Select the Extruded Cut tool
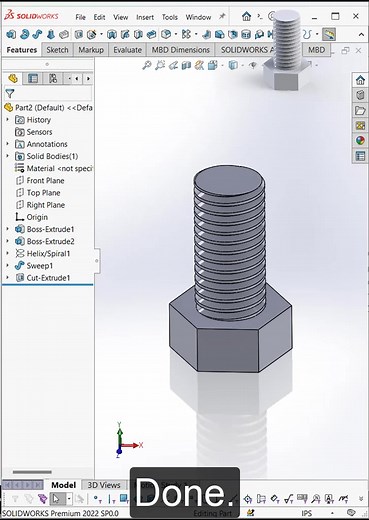This screenshot has height=520, width=369. click(79, 34)
